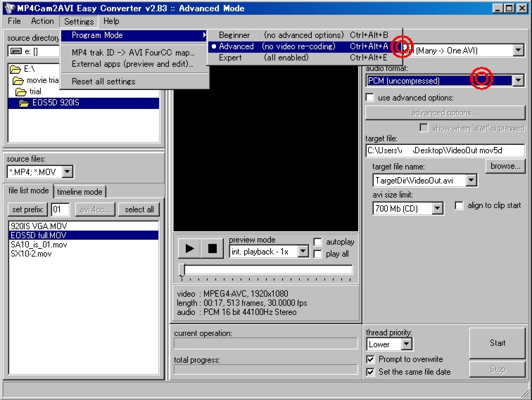
Task: Select Advanced program mode radio item
Action: [x=304, y=46]
